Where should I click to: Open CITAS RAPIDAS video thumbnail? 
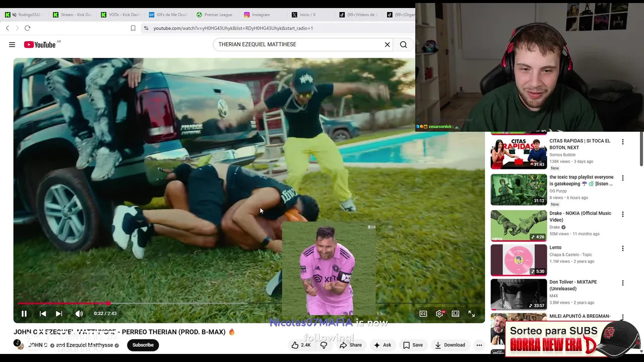(x=519, y=153)
